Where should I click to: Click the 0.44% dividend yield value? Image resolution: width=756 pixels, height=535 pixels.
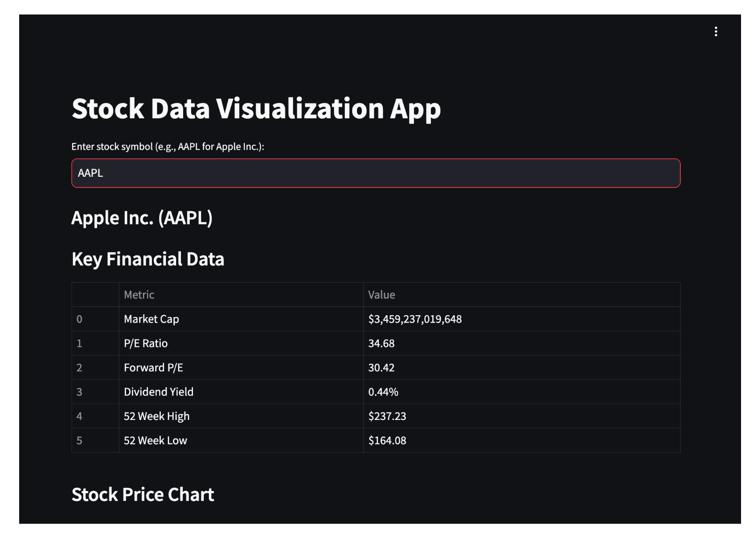tap(383, 392)
